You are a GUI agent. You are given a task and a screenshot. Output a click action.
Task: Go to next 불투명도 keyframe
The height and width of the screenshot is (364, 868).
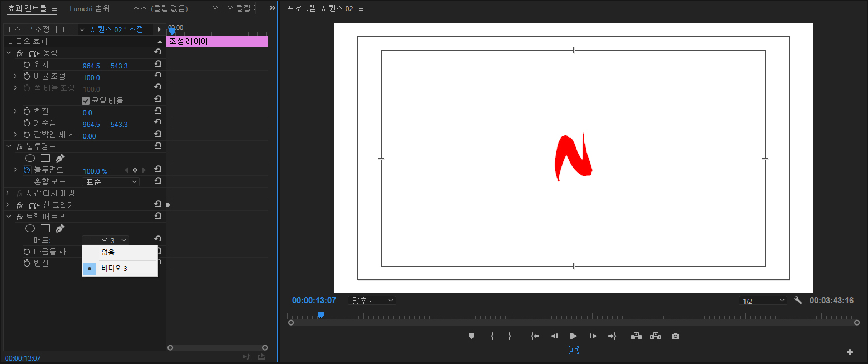pyautogui.click(x=144, y=170)
